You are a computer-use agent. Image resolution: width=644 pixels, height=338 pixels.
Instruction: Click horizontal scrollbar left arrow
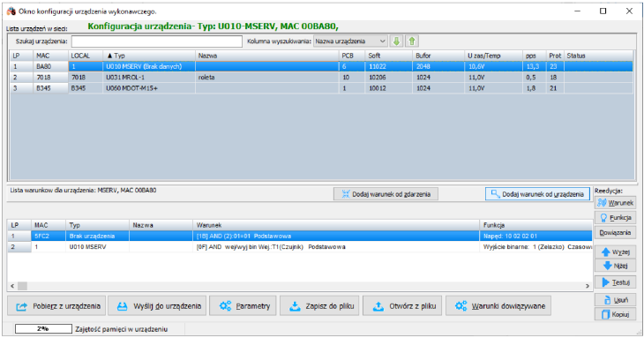coord(12,286)
